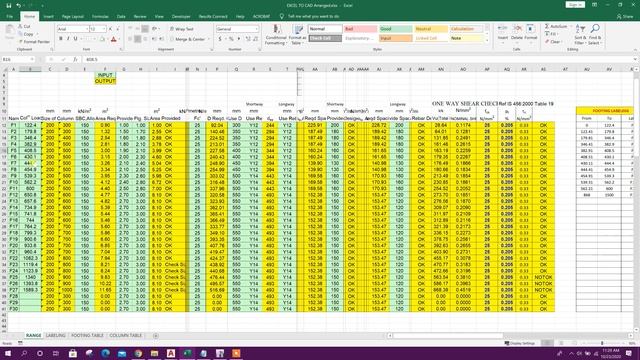Expand the formula bar
Image resolution: width=640 pixels, height=360 pixels.
635,60
